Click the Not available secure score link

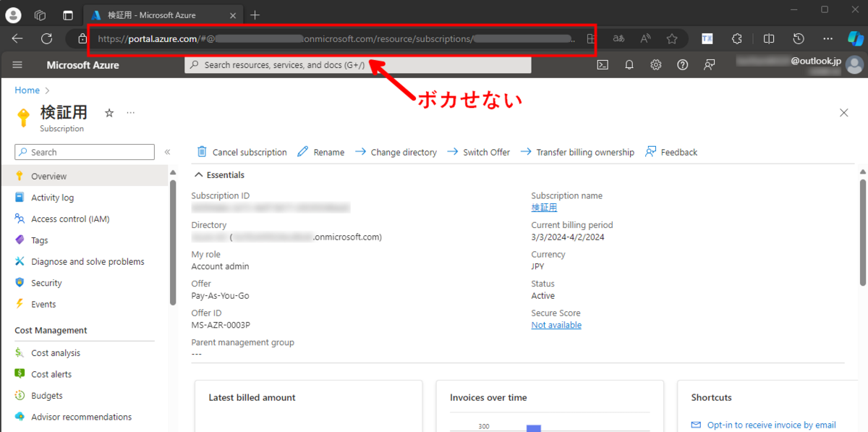(556, 325)
